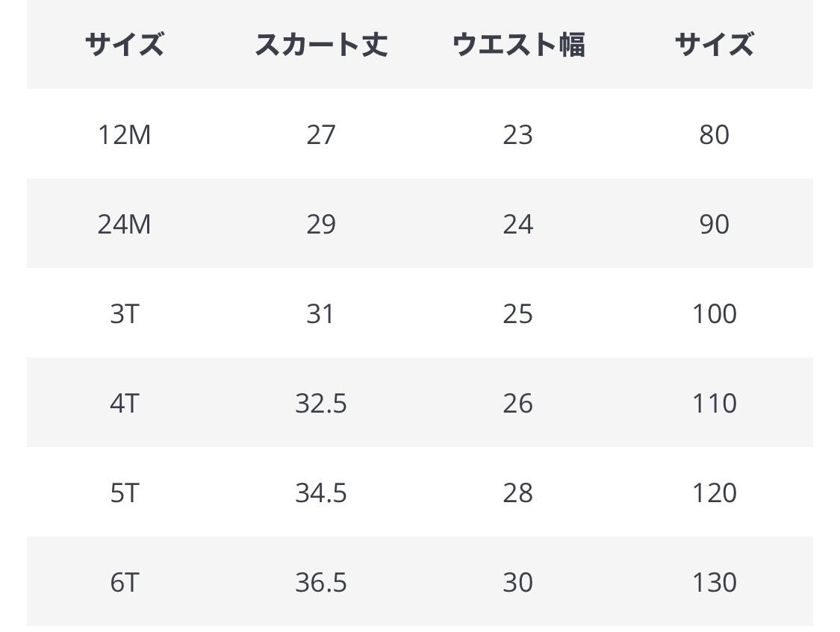The image size is (840, 632).
Task: Click waist width value 23
Action: click(517, 135)
